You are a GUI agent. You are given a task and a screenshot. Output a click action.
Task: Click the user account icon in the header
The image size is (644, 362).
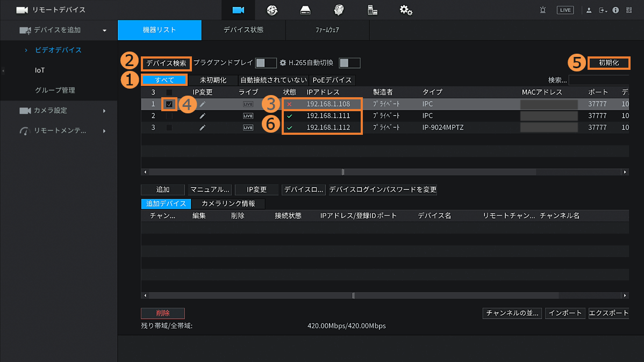pos(589,10)
